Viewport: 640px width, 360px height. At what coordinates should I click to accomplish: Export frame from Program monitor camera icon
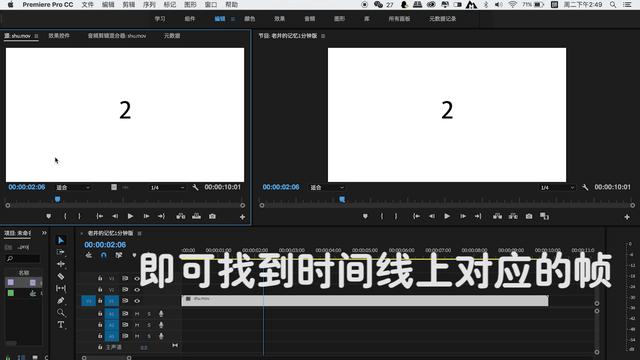click(529, 216)
